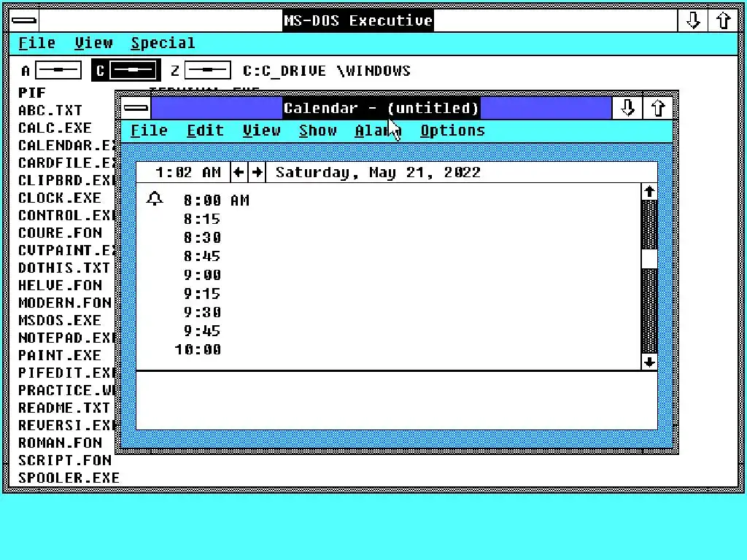Click the 10:00 appointment slot

coord(388,349)
